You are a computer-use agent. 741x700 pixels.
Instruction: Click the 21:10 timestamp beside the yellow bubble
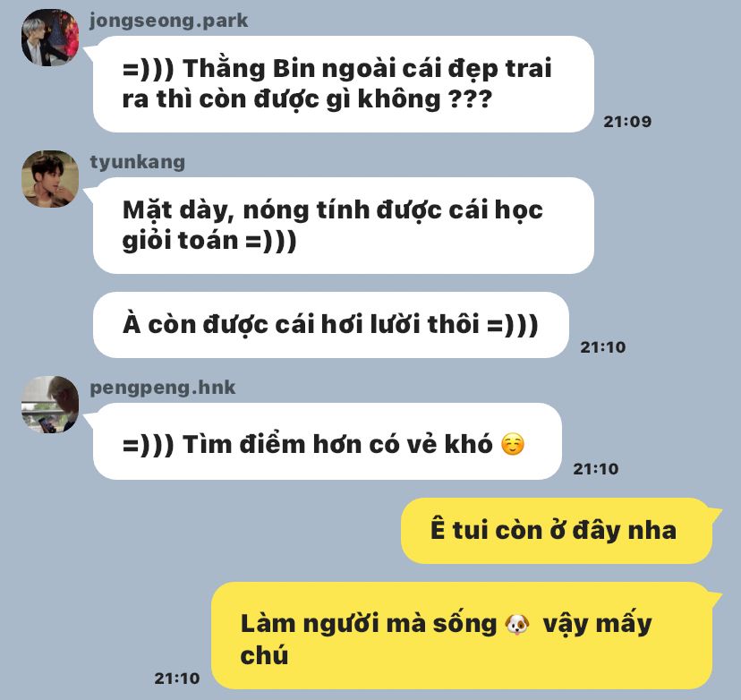point(177,679)
